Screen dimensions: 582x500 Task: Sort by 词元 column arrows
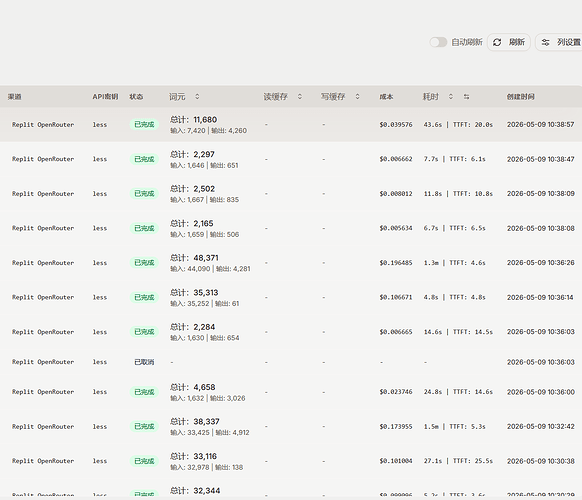pos(197,97)
